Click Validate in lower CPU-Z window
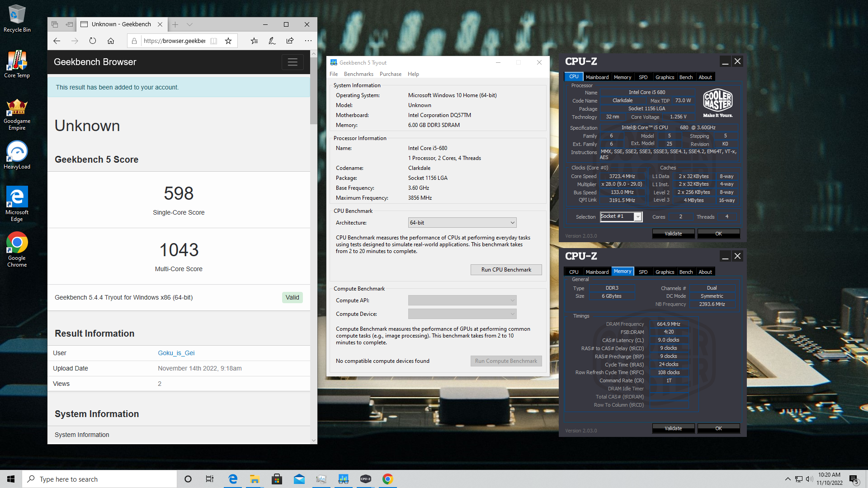This screenshot has width=868, height=488. pyautogui.click(x=673, y=428)
